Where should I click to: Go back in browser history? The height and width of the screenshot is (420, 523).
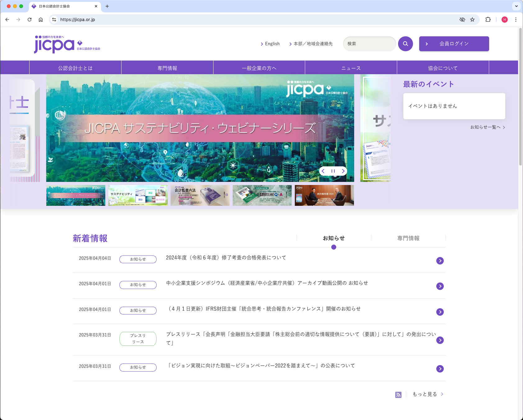coord(7,20)
